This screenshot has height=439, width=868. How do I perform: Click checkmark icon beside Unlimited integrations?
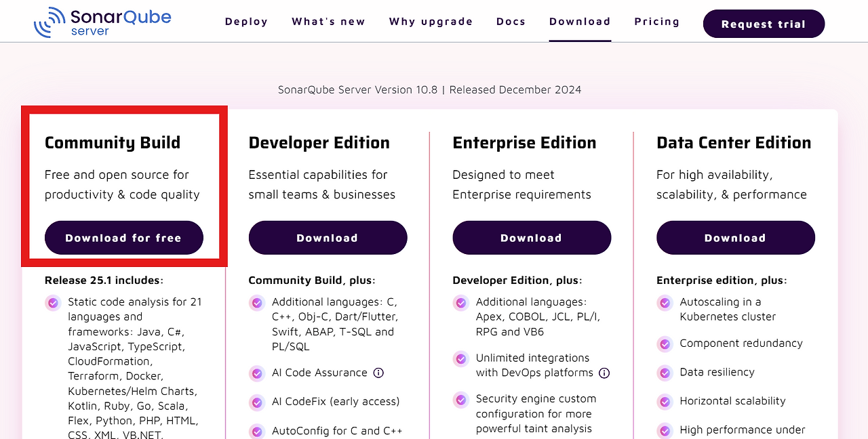[x=461, y=358]
